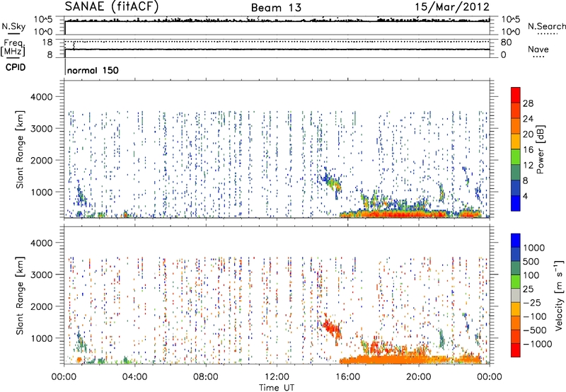Click the 18 tick of frequency axis
566x392 pixels.
click(47, 42)
